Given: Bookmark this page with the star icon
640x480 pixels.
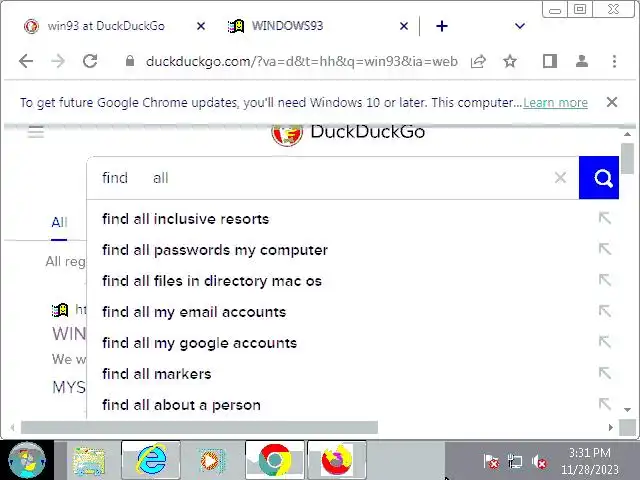Looking at the screenshot, I should coord(510,62).
